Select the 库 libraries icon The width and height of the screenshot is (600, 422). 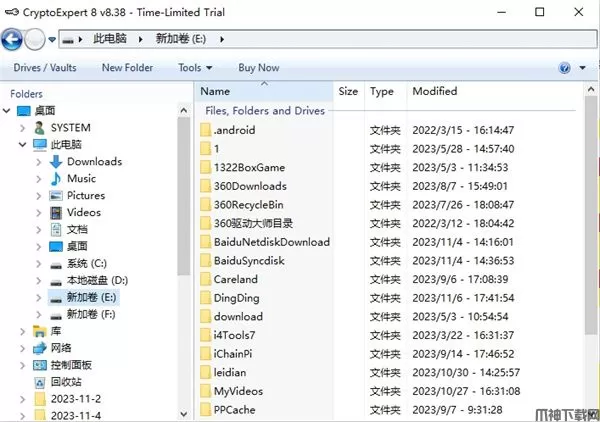39,331
